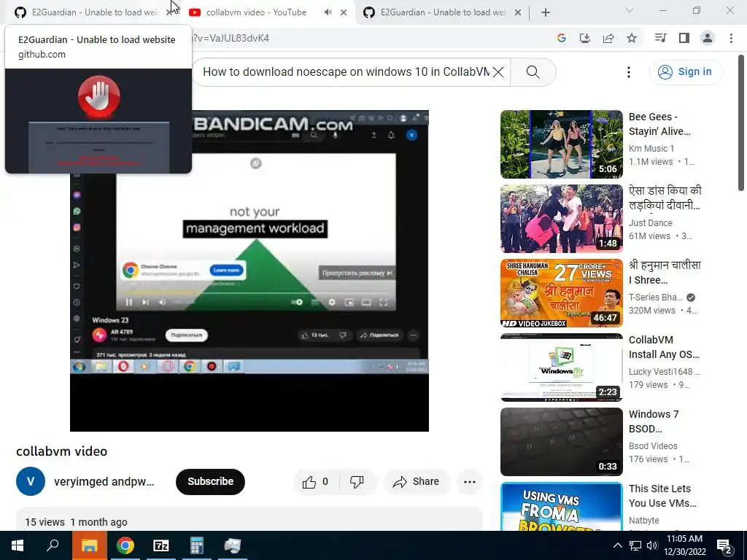
Task: Click the T-Series verified channel badge
Action: 691,297
